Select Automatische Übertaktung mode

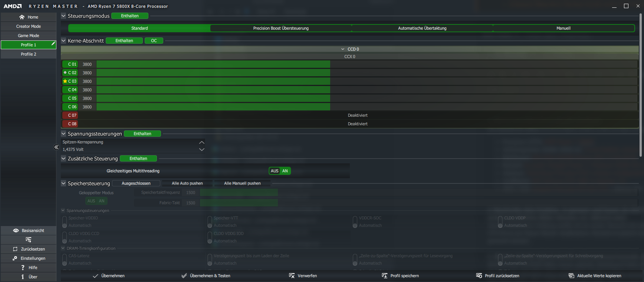pos(422,28)
